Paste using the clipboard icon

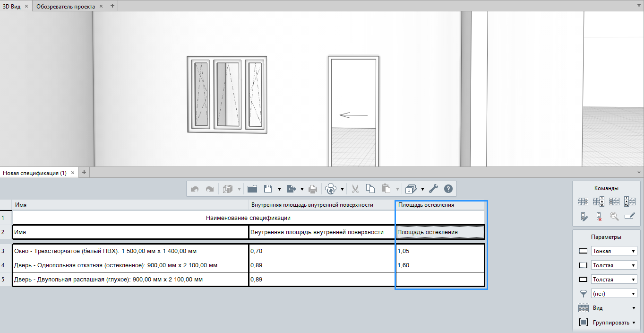tap(386, 189)
